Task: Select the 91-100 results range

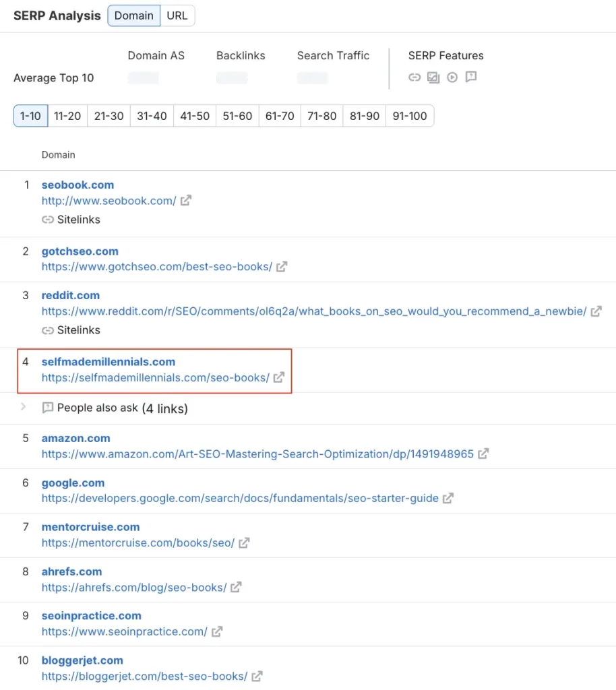Action: (410, 115)
